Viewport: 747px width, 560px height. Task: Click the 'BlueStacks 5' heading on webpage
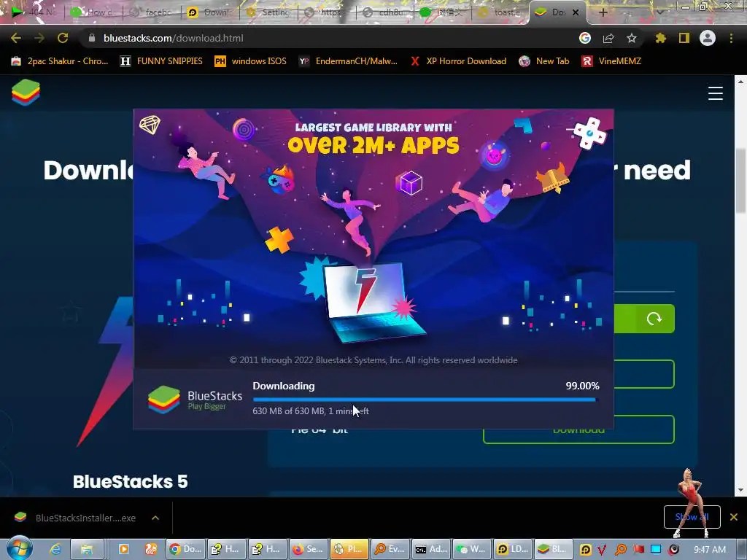(130, 481)
